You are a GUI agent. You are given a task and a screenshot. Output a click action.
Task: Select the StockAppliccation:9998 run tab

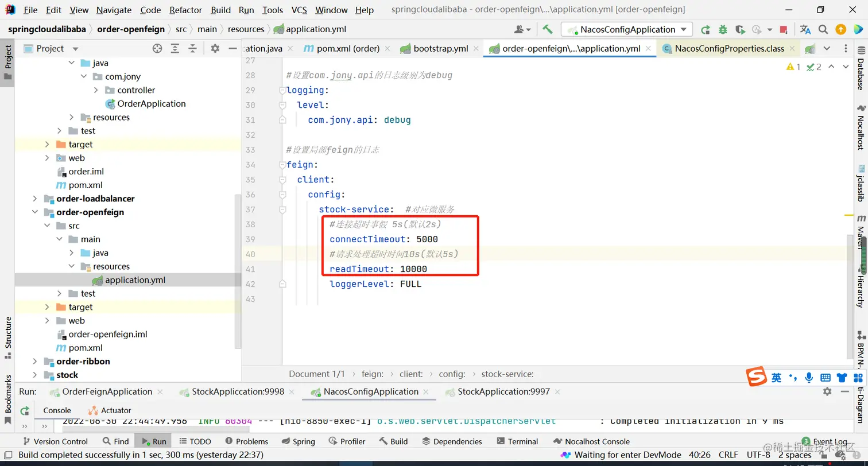click(x=238, y=391)
